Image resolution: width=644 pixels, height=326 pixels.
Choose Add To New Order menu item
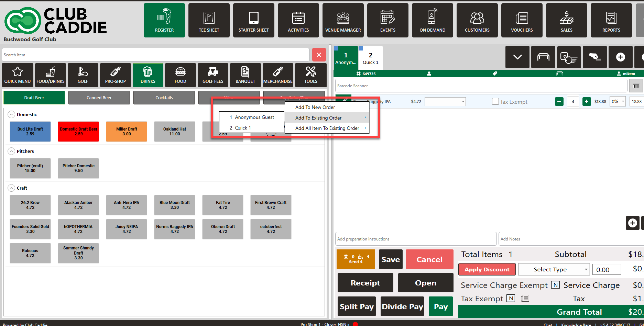tap(315, 107)
